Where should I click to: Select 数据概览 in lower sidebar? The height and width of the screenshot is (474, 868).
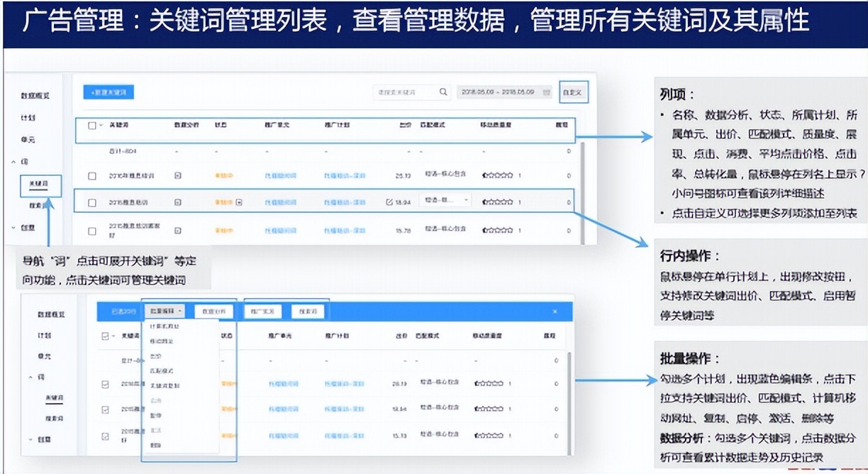[52, 314]
